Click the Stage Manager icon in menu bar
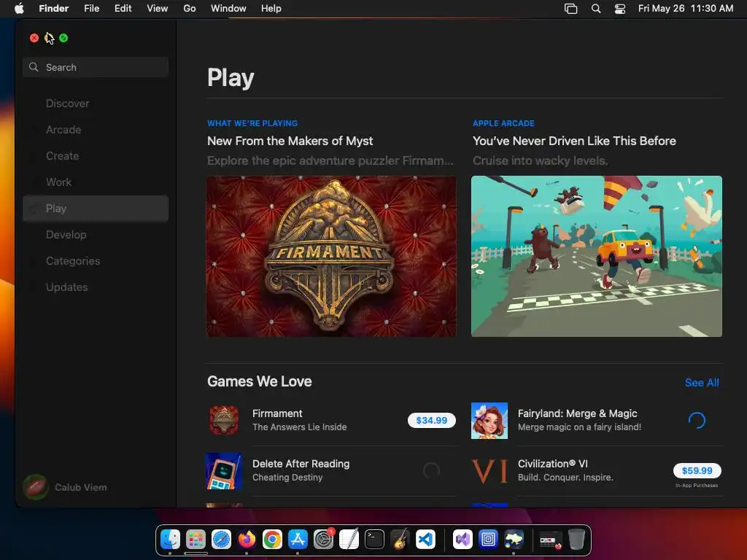 570,9
